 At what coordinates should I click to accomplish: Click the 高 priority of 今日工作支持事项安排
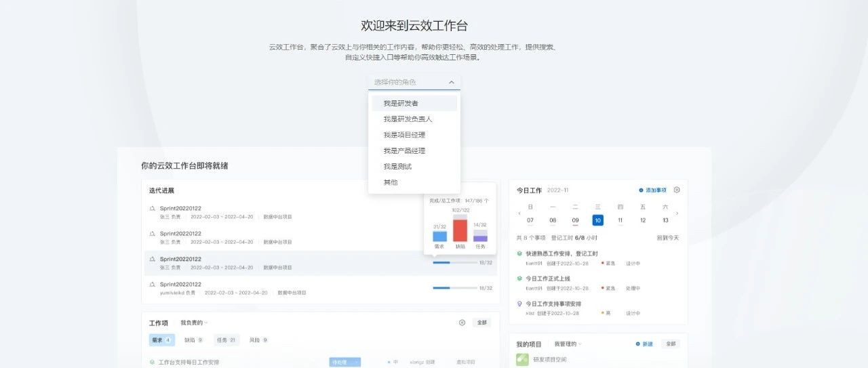pos(607,313)
